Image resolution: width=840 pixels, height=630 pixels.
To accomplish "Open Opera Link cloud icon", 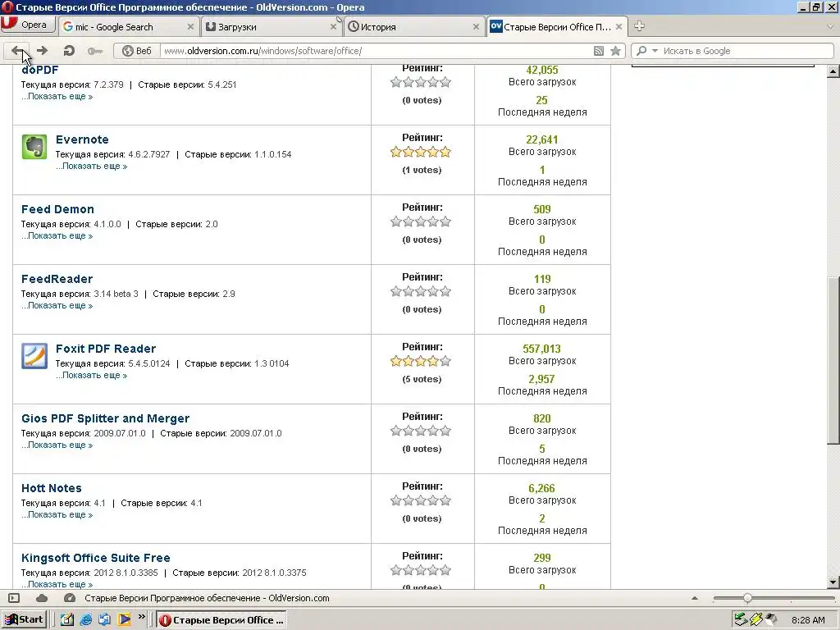I will (42, 598).
